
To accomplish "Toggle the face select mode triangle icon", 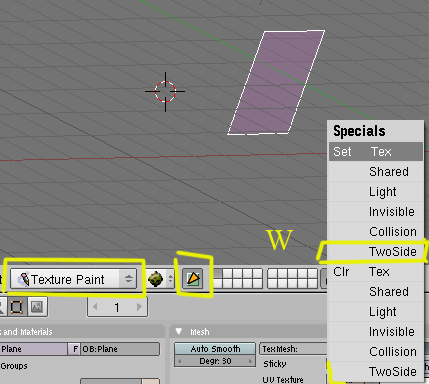I will (193, 279).
